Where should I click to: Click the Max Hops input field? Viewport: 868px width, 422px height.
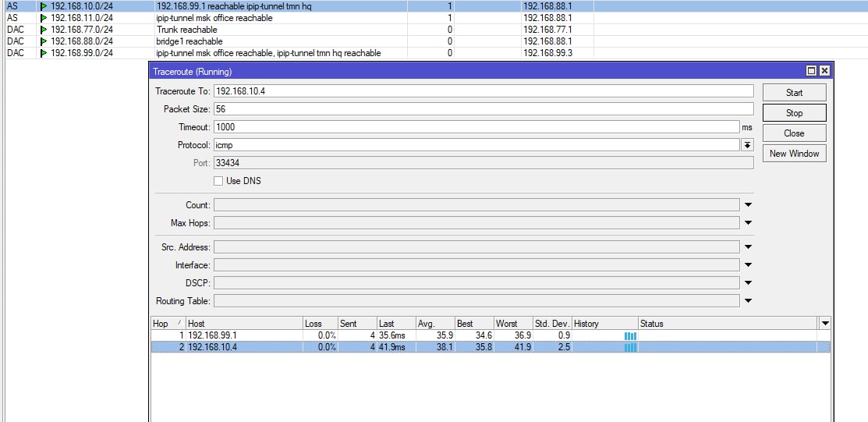point(476,223)
